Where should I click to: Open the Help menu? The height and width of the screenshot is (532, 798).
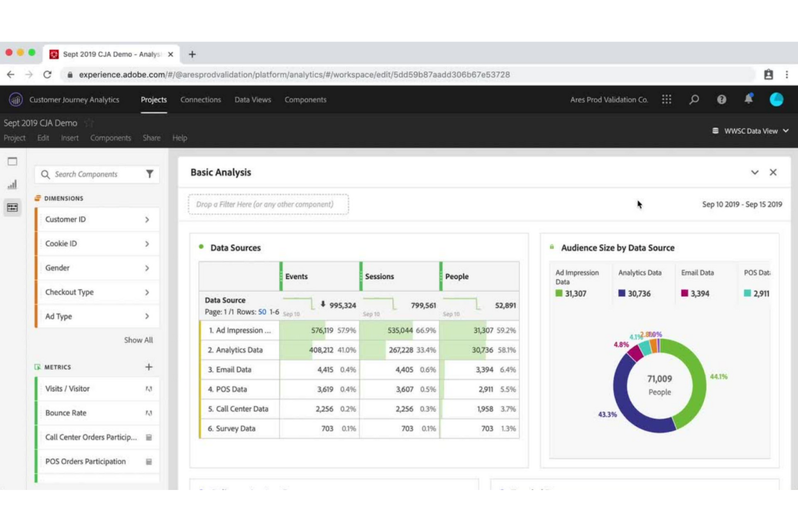pyautogui.click(x=180, y=138)
